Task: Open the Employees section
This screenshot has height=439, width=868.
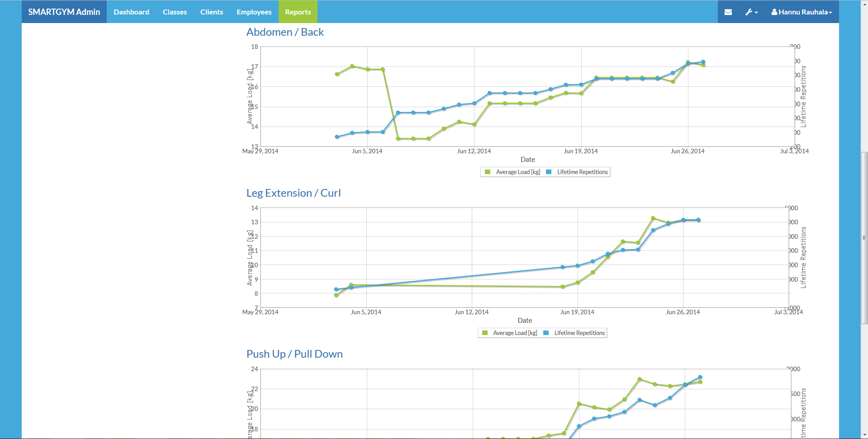Action: (254, 12)
